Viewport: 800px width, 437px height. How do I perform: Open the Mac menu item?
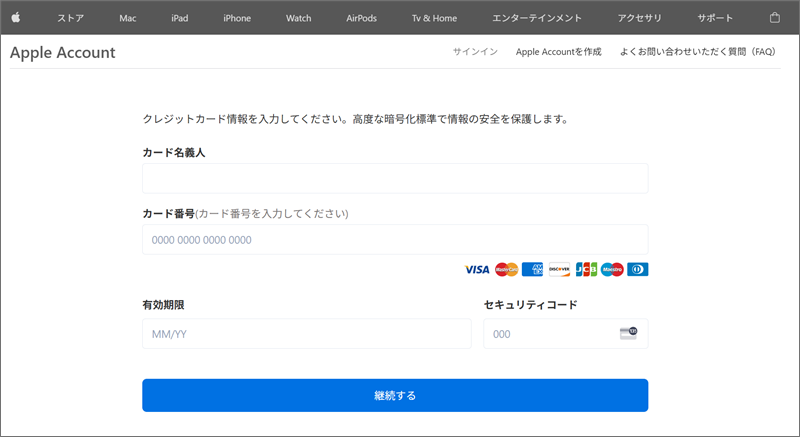tap(128, 18)
